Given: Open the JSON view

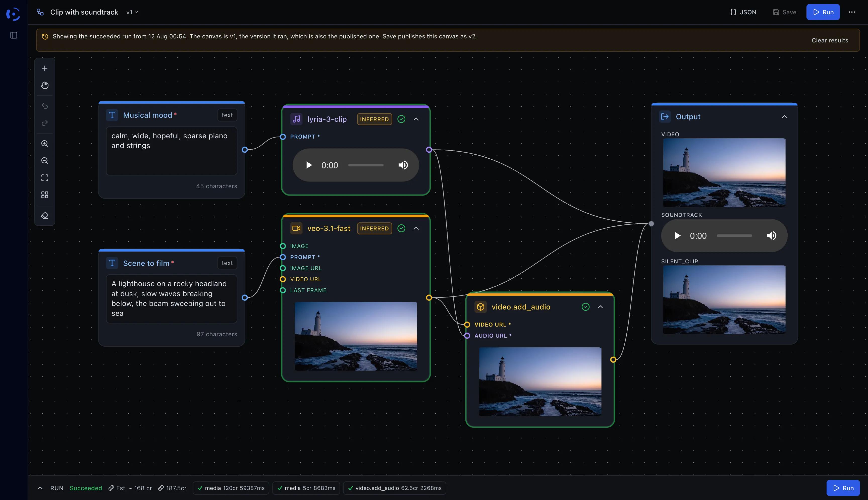Looking at the screenshot, I should pyautogui.click(x=743, y=12).
